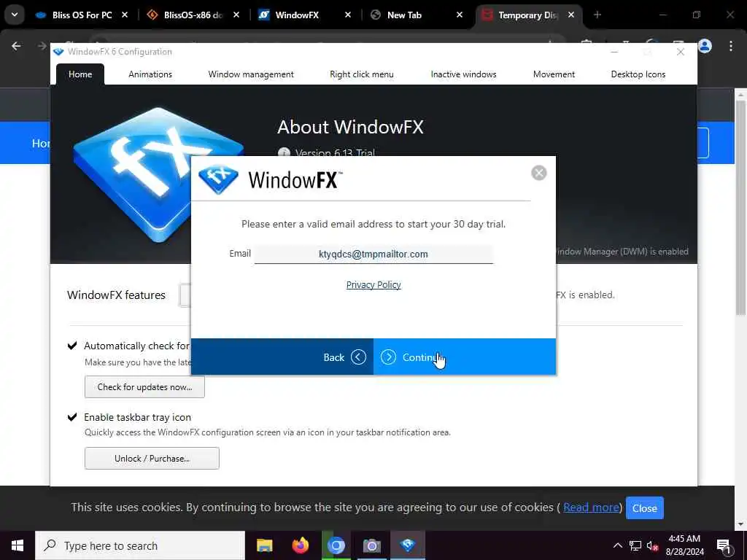Toggle Automatically check for updates checkbox
This screenshot has width=747, height=560.
coord(72,345)
